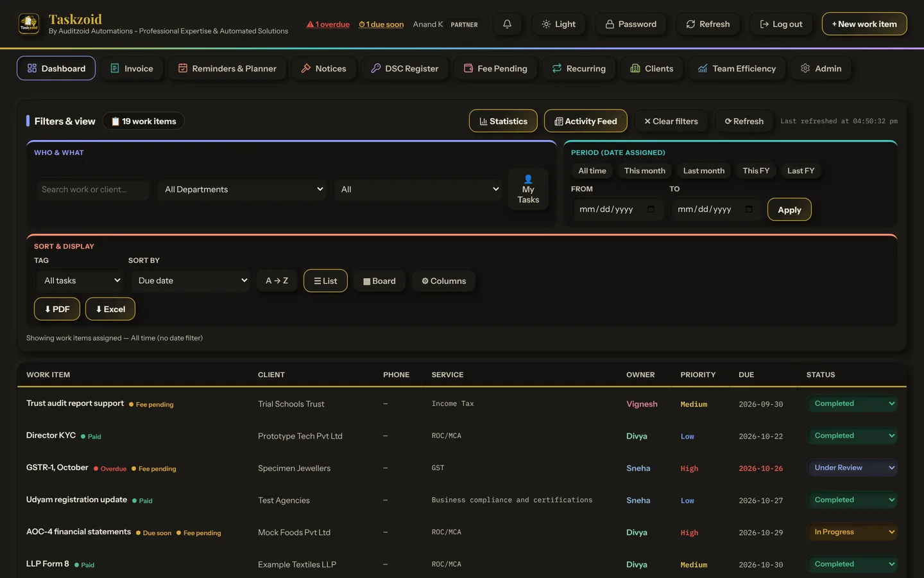Toggle A → Z sort direction
This screenshot has width=924, height=578.
click(277, 281)
